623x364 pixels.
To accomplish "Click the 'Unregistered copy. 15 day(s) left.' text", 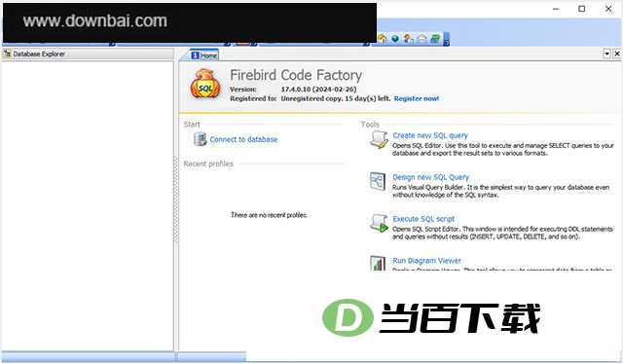I will pos(336,98).
